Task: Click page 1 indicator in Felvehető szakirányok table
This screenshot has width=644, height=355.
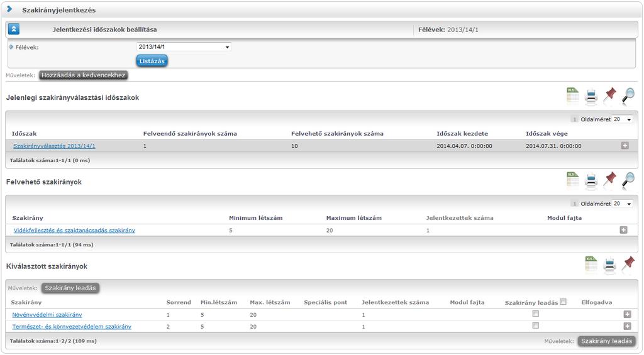Action: point(574,204)
